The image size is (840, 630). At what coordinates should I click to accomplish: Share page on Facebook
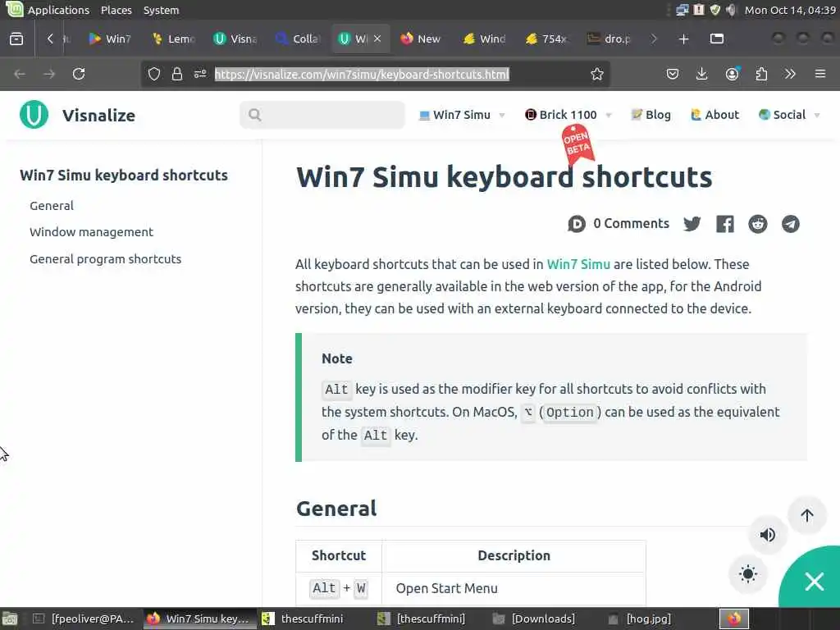click(x=725, y=224)
